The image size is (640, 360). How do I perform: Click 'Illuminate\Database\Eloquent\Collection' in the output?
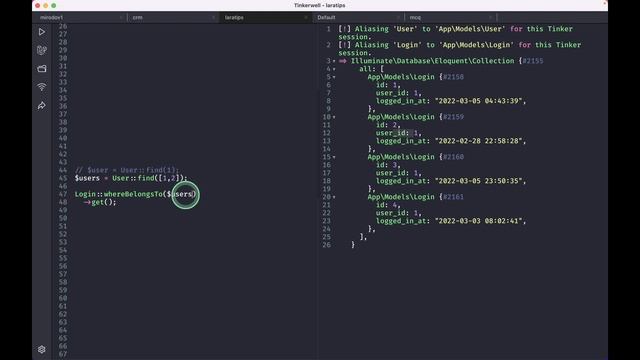[432, 61]
